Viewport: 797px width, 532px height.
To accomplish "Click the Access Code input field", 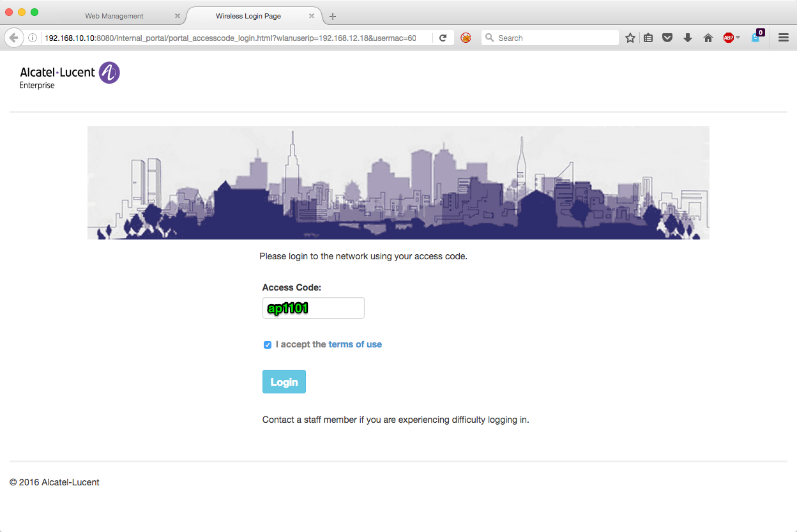I will coord(313,308).
